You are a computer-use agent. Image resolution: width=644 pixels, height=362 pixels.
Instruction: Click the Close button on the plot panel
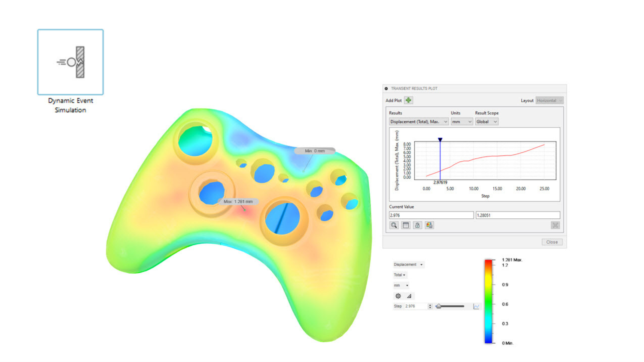[x=552, y=242]
